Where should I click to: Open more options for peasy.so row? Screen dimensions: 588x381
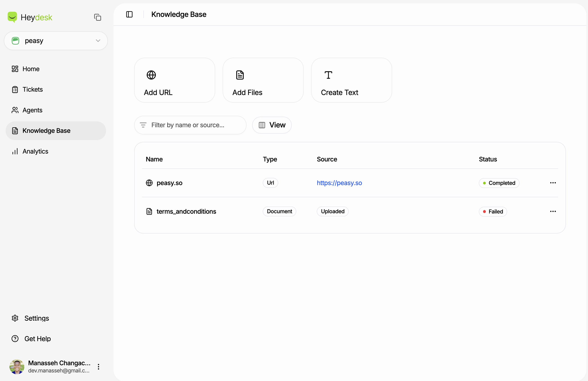(x=553, y=183)
